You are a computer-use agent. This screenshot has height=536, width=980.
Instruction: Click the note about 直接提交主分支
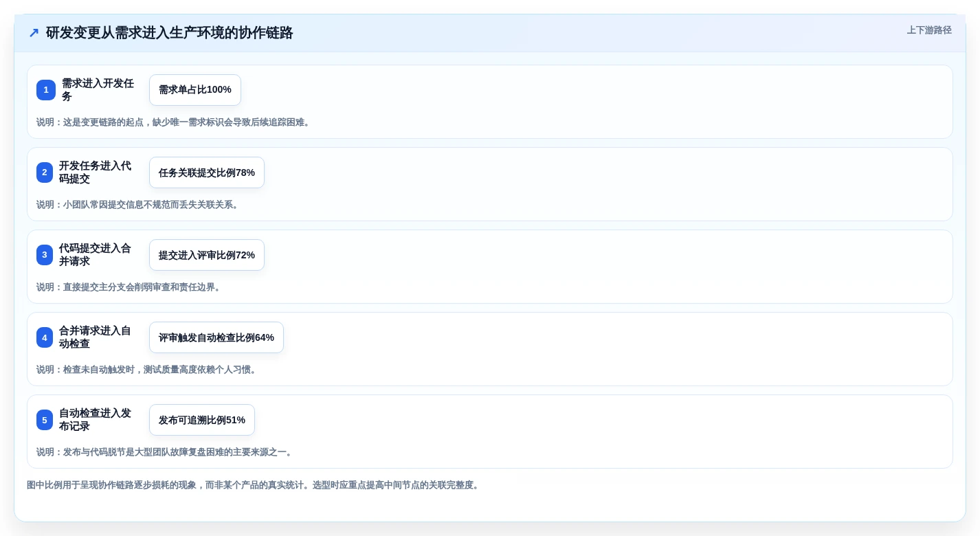coord(130,287)
